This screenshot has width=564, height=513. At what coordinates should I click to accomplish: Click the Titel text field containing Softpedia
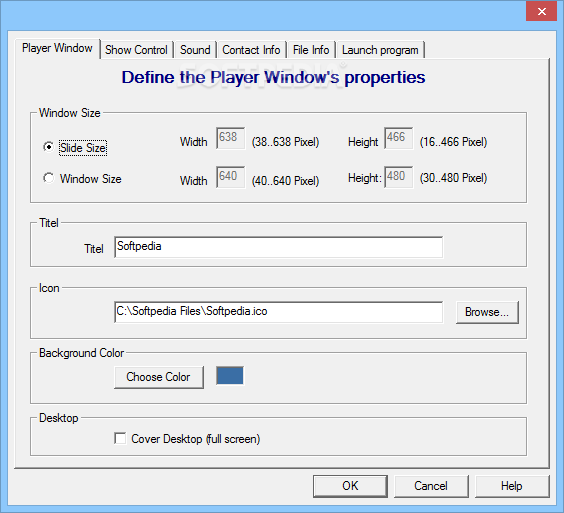278,247
